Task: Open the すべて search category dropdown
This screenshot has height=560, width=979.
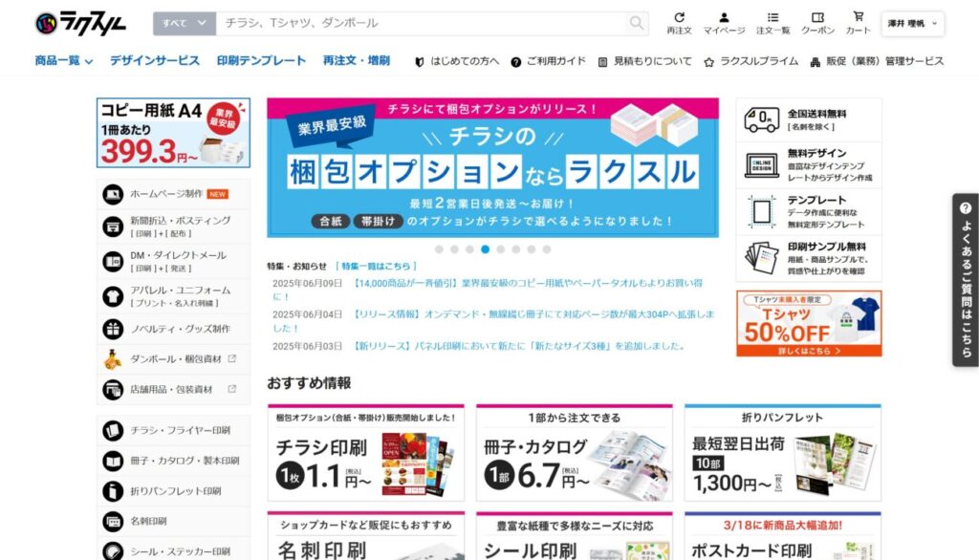Action: pyautogui.click(x=185, y=23)
